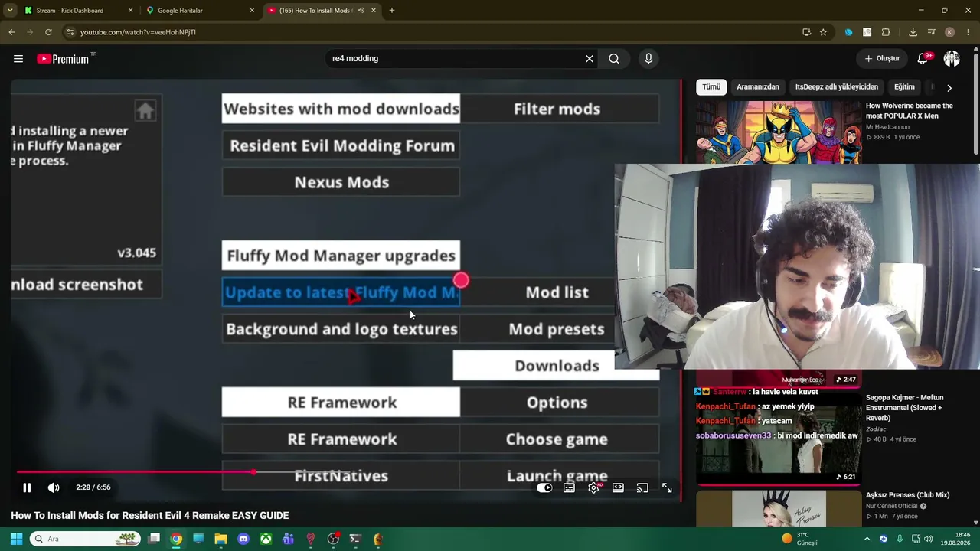Viewport: 980px width, 551px height.
Task: Open the weather widget showing 31°C
Action: click(801, 539)
